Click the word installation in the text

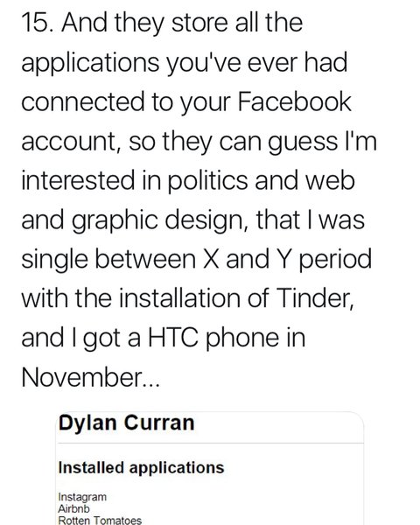(180, 297)
